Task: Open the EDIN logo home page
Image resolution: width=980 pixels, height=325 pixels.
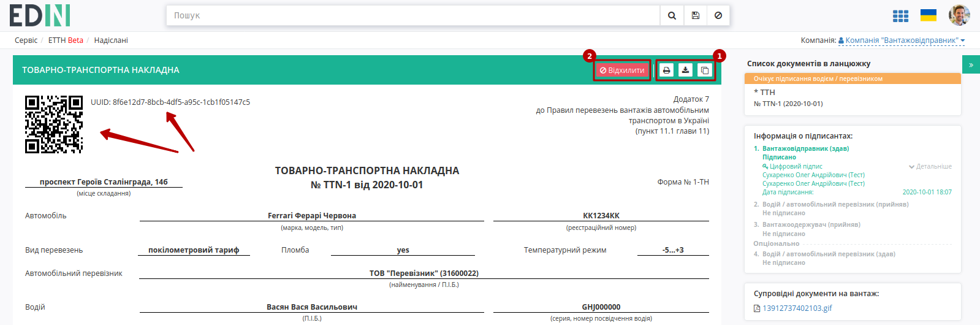Action: [x=40, y=15]
